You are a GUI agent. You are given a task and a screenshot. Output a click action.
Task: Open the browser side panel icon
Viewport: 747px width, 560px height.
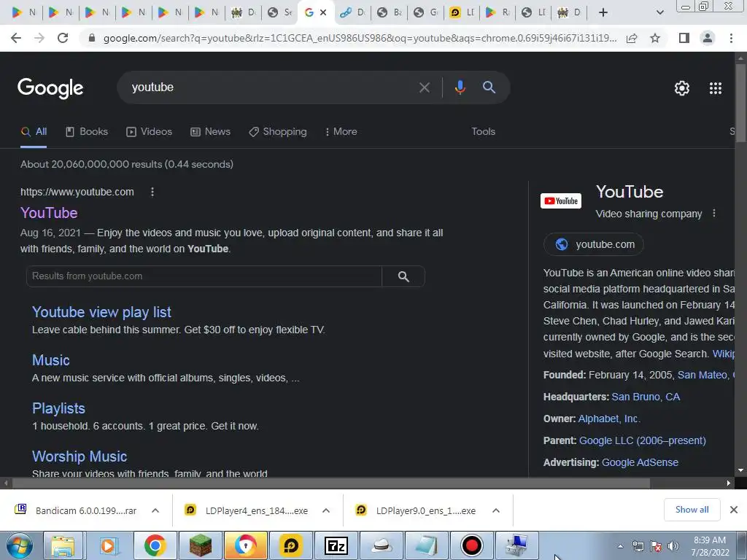(684, 38)
